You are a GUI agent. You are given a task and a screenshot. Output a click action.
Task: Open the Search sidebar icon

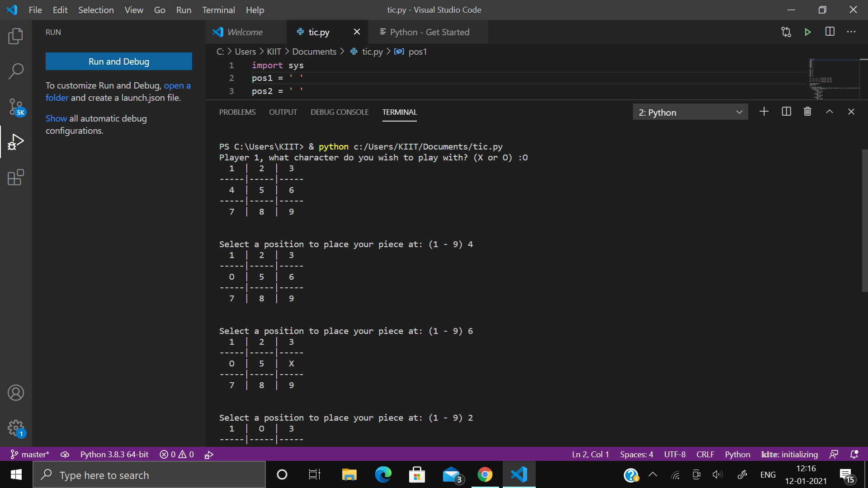pyautogui.click(x=16, y=71)
